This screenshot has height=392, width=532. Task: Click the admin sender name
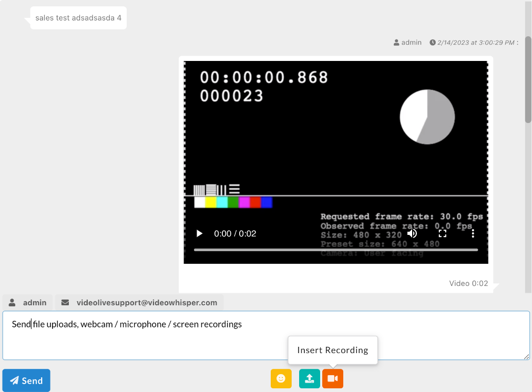coord(411,43)
